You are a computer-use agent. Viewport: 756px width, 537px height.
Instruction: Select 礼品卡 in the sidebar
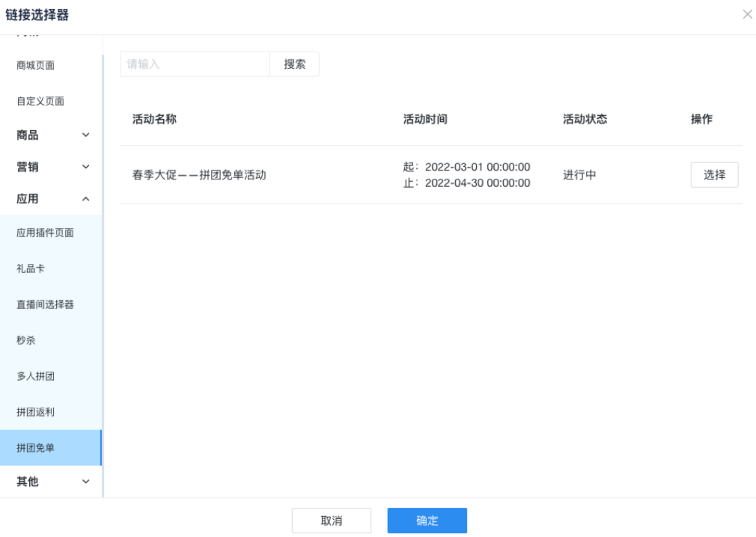(x=31, y=269)
